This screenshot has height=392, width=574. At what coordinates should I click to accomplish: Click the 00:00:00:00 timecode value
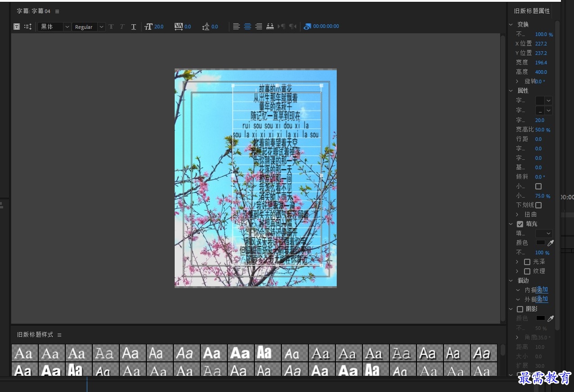click(326, 27)
